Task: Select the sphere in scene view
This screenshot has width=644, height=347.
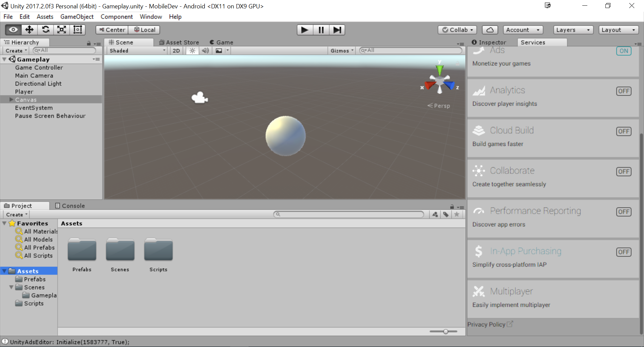Action: coord(285,136)
